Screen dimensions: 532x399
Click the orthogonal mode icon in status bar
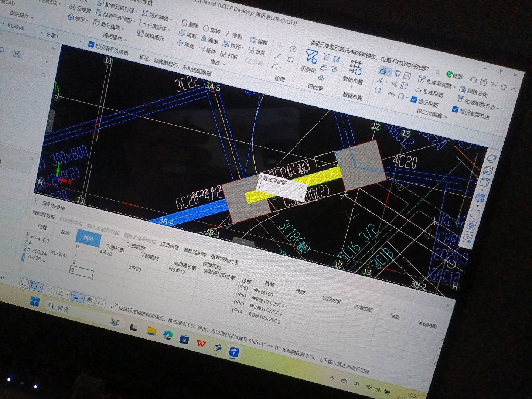tap(23, 284)
